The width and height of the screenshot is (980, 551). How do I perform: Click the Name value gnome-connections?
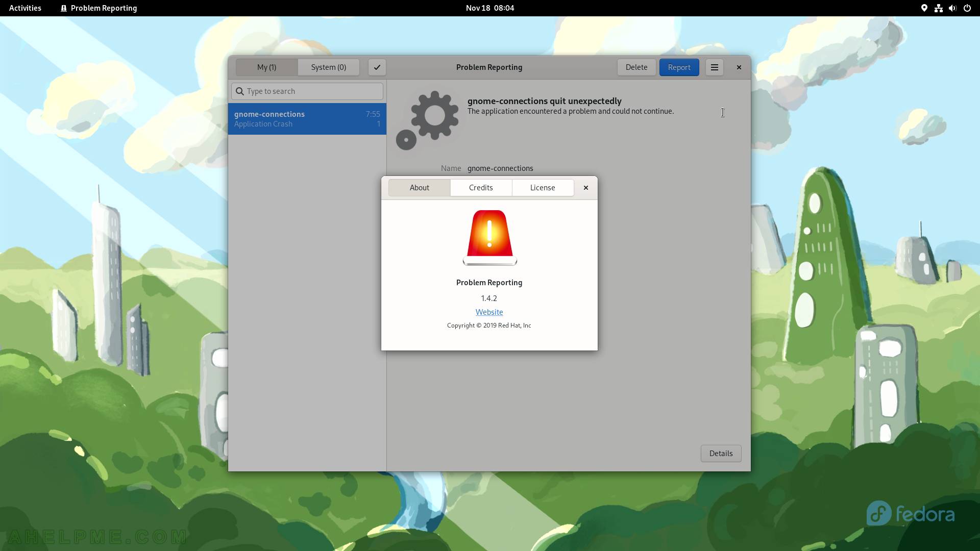(x=500, y=168)
